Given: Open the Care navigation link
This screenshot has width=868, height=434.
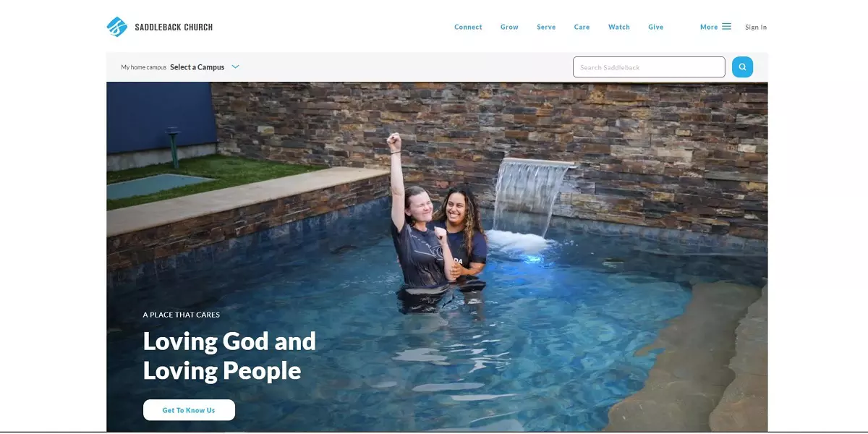Looking at the screenshot, I should tap(582, 27).
